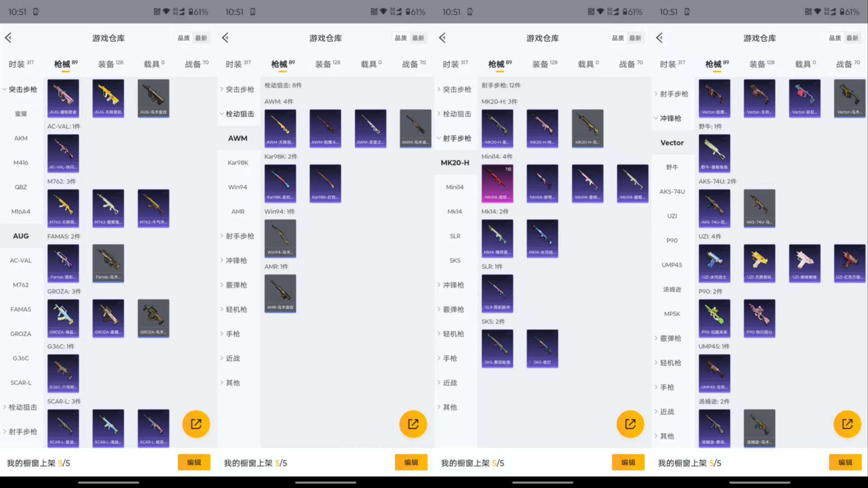Open the 战备 tab
The image size is (868, 488).
point(195,64)
